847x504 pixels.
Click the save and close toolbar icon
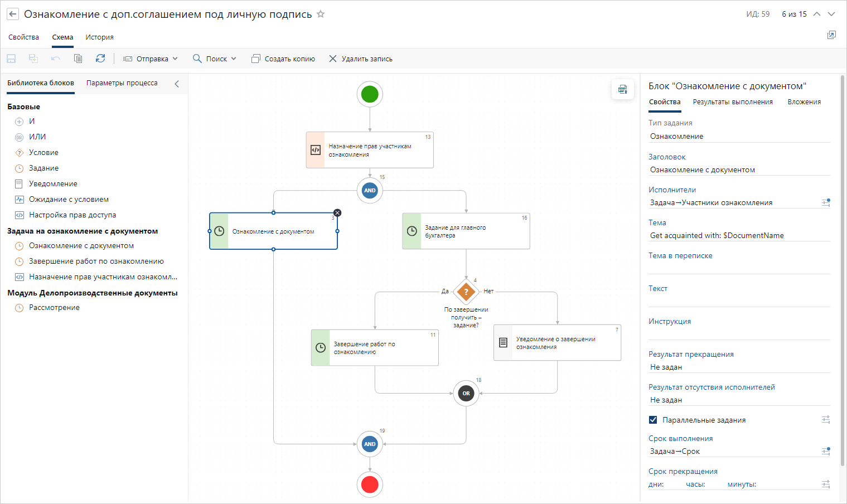pos(33,59)
